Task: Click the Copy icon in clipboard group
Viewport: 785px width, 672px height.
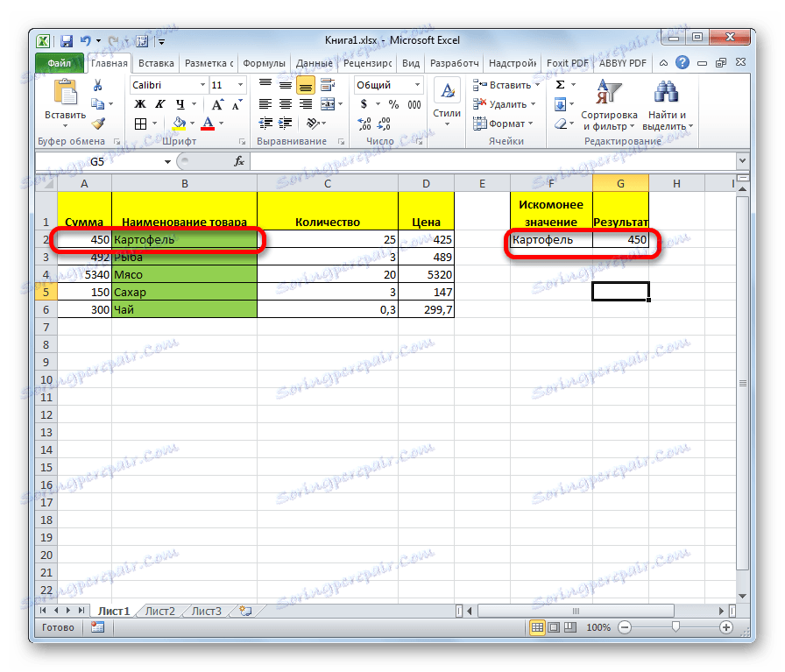Action: [97, 104]
